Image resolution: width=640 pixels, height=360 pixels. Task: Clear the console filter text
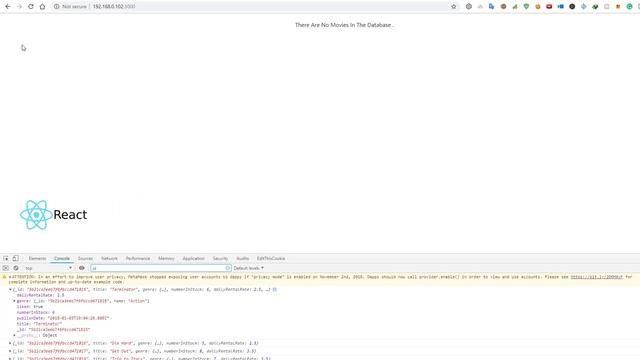[x=228, y=268]
